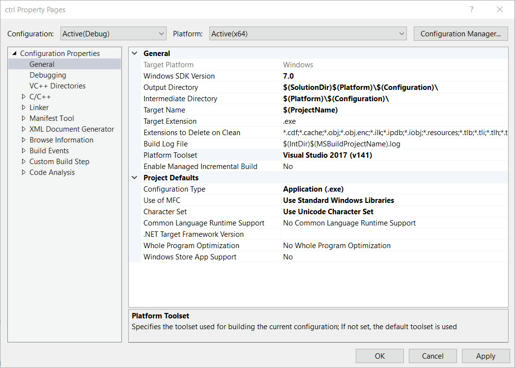Click the Cancel button

(433, 356)
